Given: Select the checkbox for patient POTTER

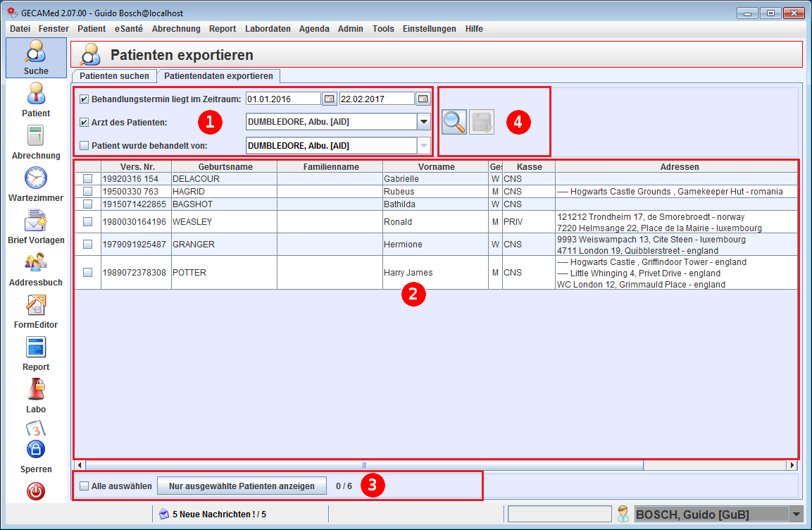Looking at the screenshot, I should (x=87, y=273).
